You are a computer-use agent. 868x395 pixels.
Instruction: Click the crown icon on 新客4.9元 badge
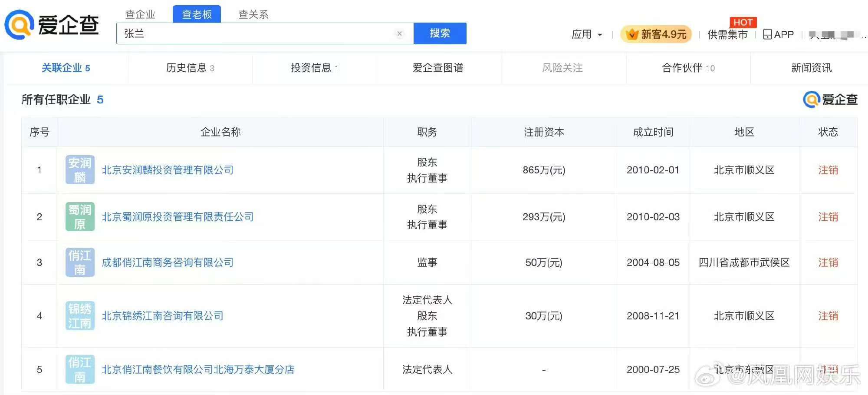[x=632, y=34]
